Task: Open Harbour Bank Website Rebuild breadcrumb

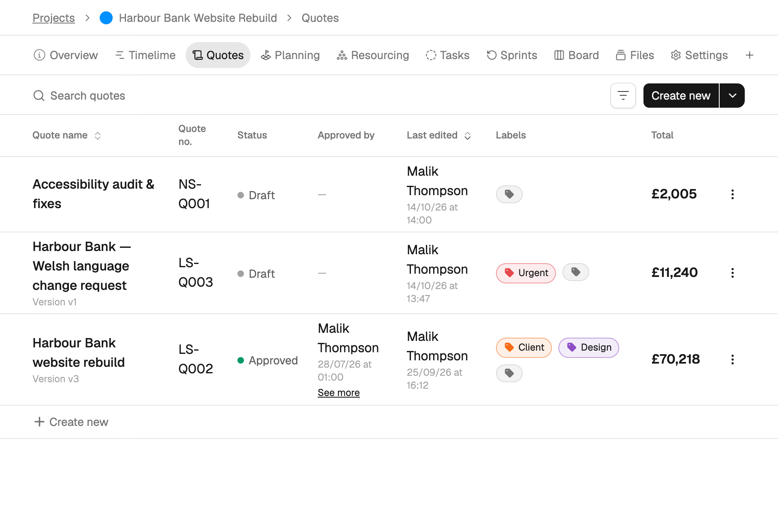Action: (x=198, y=18)
